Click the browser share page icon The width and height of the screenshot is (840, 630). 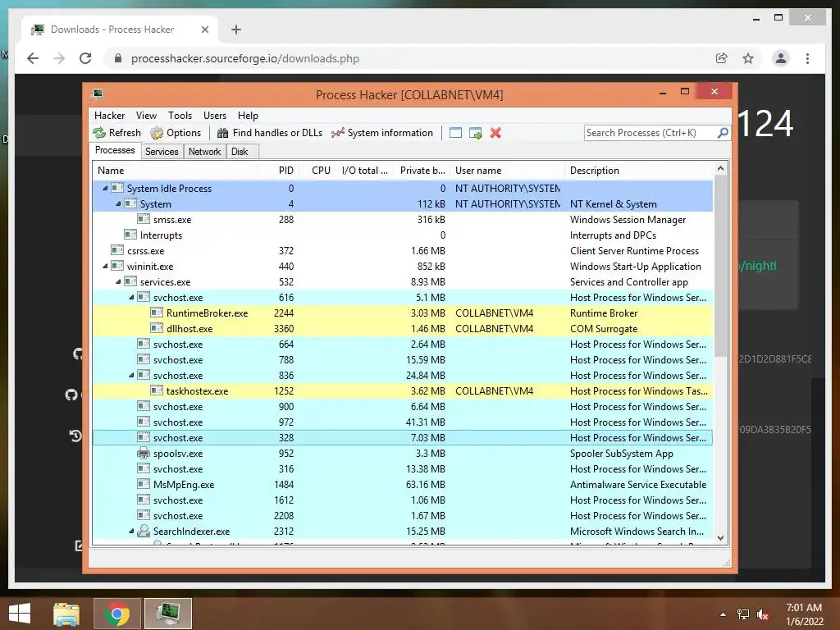click(x=722, y=58)
